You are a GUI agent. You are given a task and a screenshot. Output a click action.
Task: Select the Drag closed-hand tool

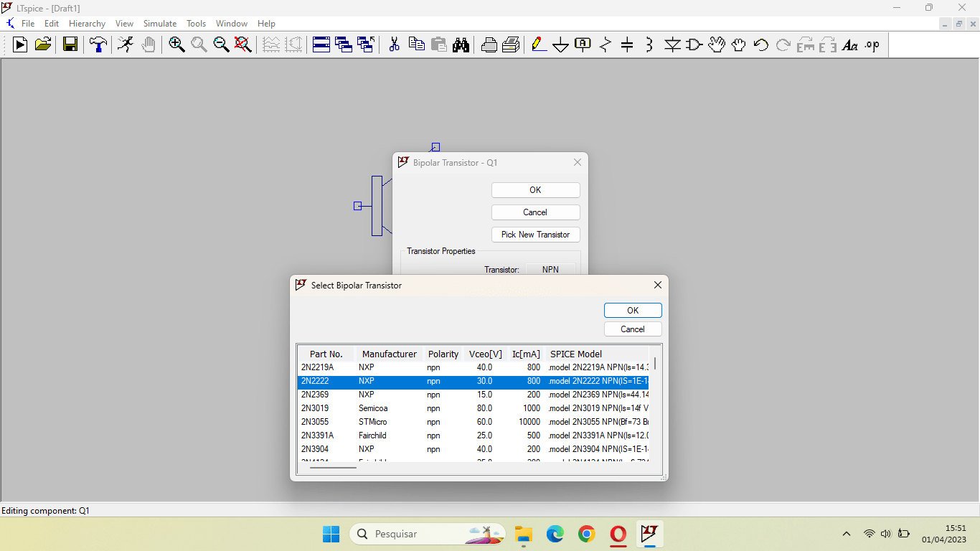(739, 45)
